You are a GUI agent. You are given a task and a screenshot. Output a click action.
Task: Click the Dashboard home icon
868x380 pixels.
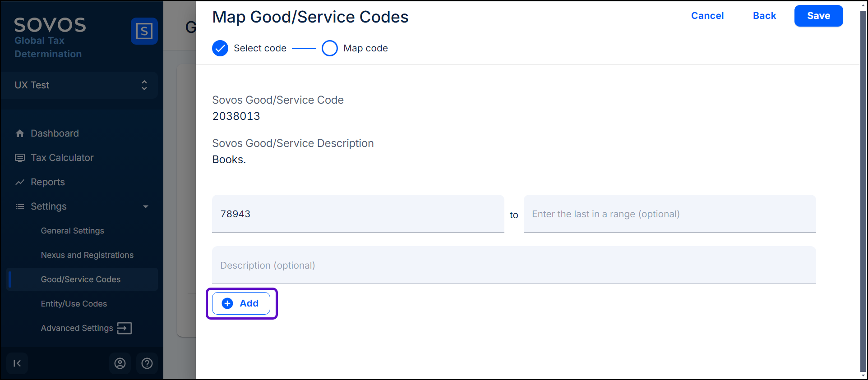20,133
